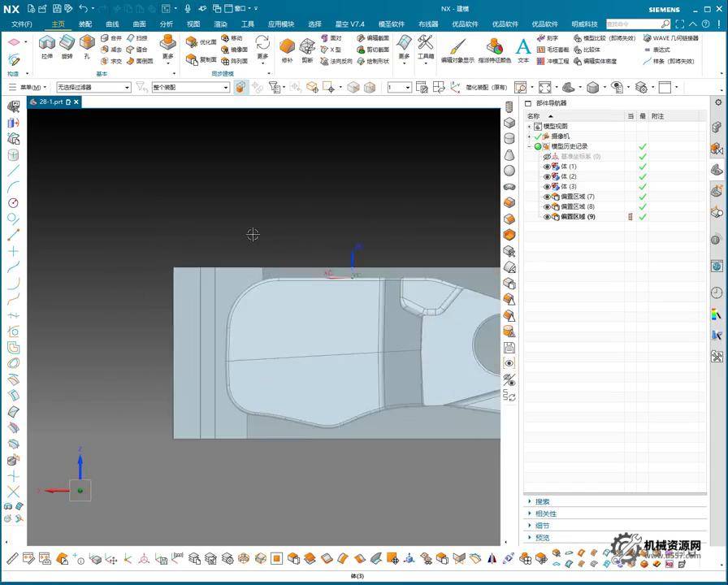728x585 pixels.
Task: Expand the 模型视图 tree node
Action: click(x=529, y=127)
